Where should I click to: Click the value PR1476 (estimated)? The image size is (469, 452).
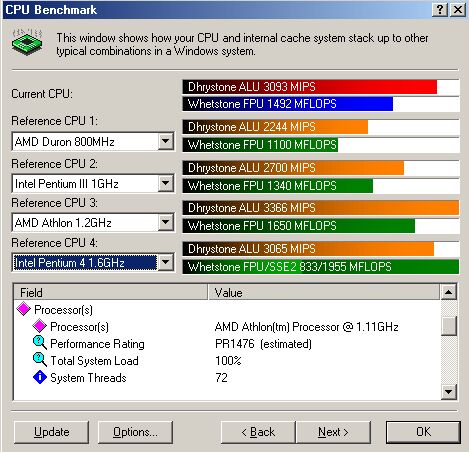263,344
